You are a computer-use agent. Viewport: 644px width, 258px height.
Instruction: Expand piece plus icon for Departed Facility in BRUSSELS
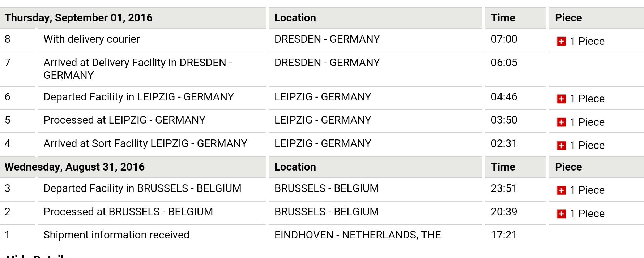point(561,190)
